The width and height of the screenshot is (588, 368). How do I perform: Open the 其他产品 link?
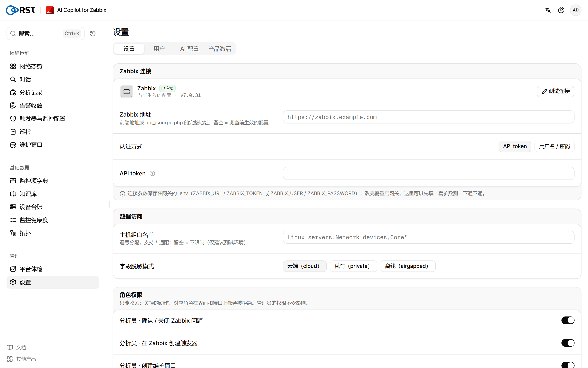(x=21, y=359)
